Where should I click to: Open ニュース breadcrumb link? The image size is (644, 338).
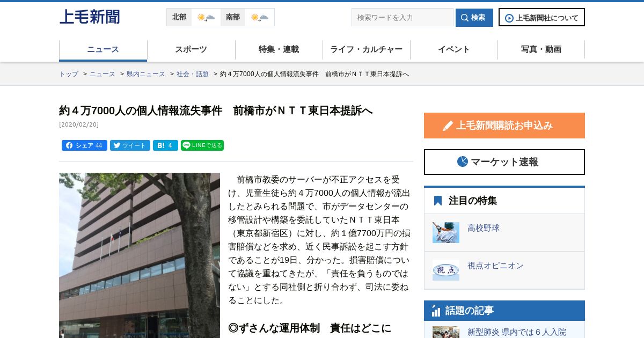click(103, 74)
